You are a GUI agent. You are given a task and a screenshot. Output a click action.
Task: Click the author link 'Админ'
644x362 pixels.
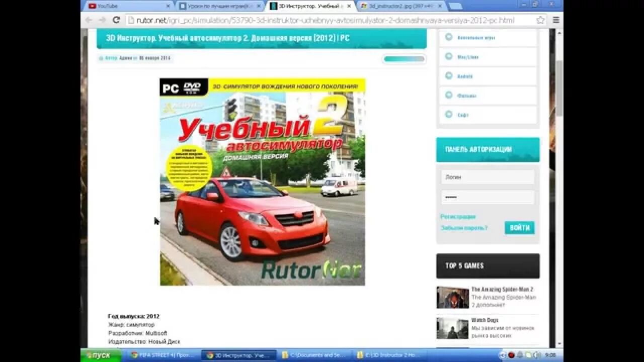tap(125, 58)
